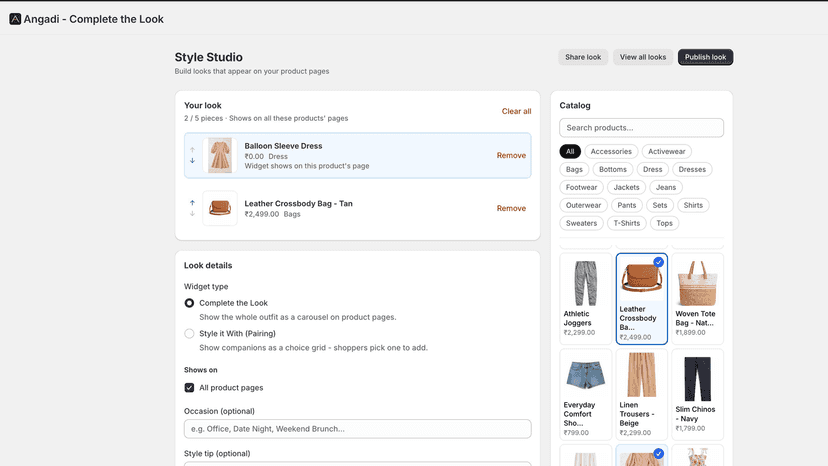828x466 pixels.
Task: Click Publish look button
Action: 705,57
